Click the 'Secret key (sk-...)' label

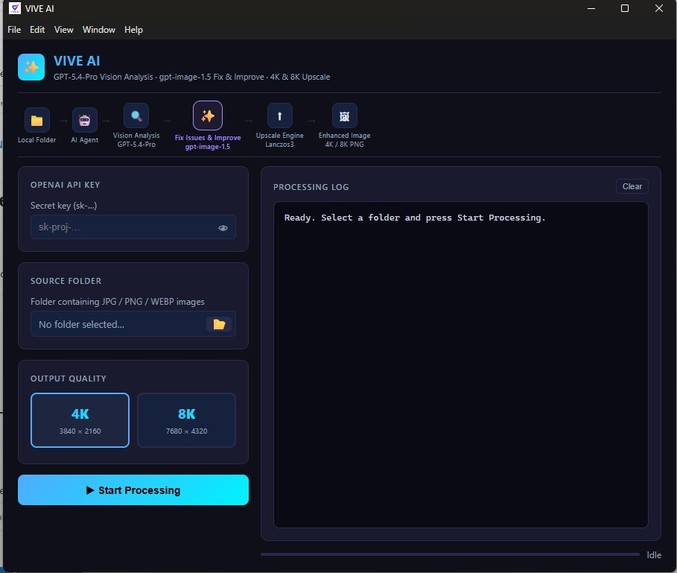click(63, 206)
